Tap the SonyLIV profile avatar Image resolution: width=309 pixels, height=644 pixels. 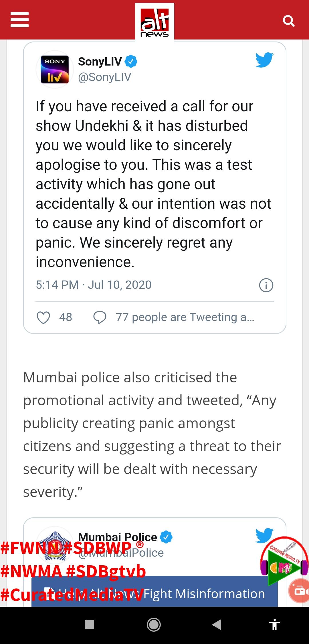55,69
